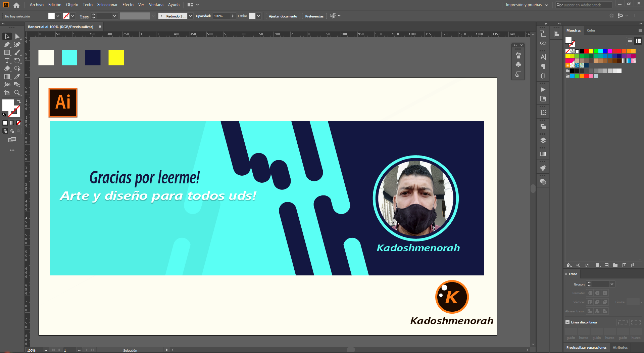Viewport: 644px width, 353px height.
Task: Change screen mode in toolbox
Action: pyautogui.click(x=12, y=139)
